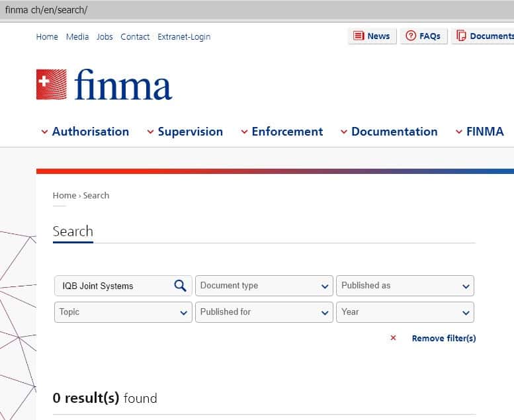514x420 pixels.
Task: Click the browser address bar URL
Action: [46, 10]
